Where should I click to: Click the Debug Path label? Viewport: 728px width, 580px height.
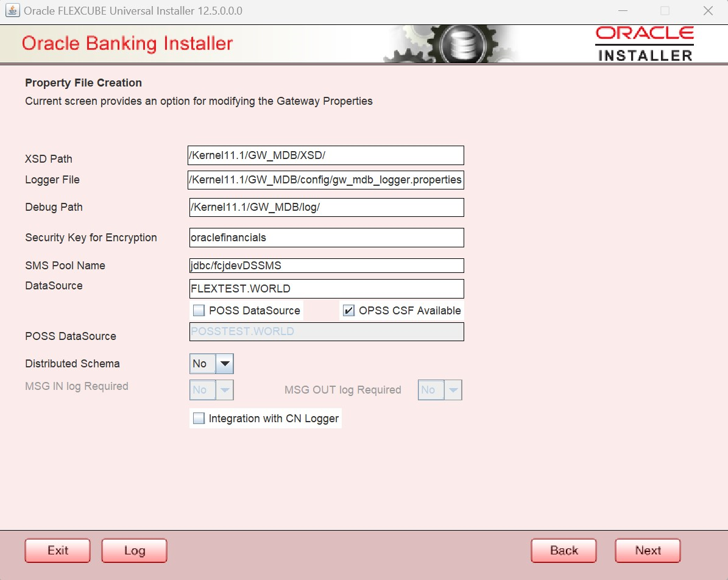54,207
